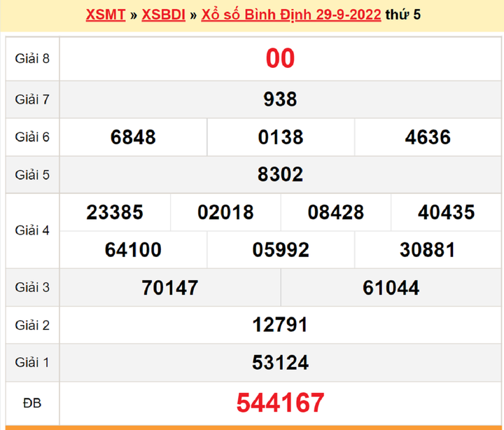Screen dimensions: 504x430
Task: Click the Giải 7 result 938
Action: tap(280, 99)
